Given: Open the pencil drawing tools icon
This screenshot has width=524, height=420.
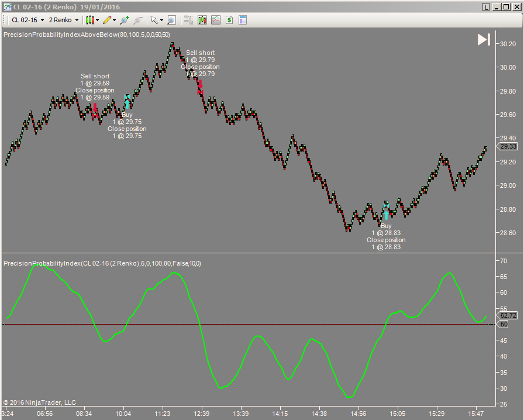Looking at the screenshot, I should pyautogui.click(x=106, y=19).
